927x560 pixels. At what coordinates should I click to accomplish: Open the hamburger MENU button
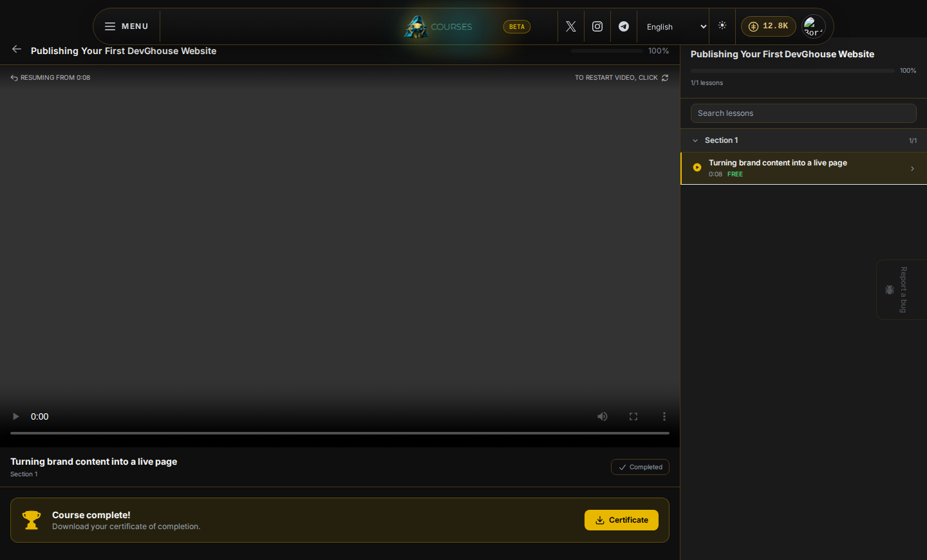(127, 26)
